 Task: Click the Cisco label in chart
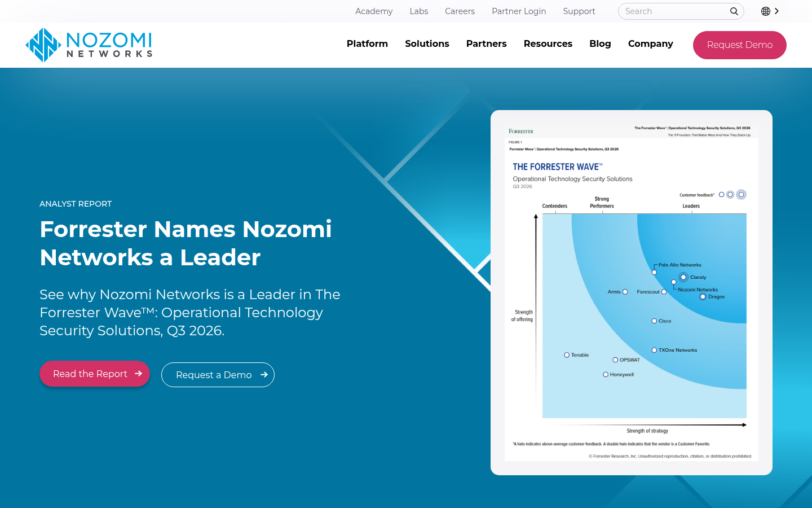[665, 321]
